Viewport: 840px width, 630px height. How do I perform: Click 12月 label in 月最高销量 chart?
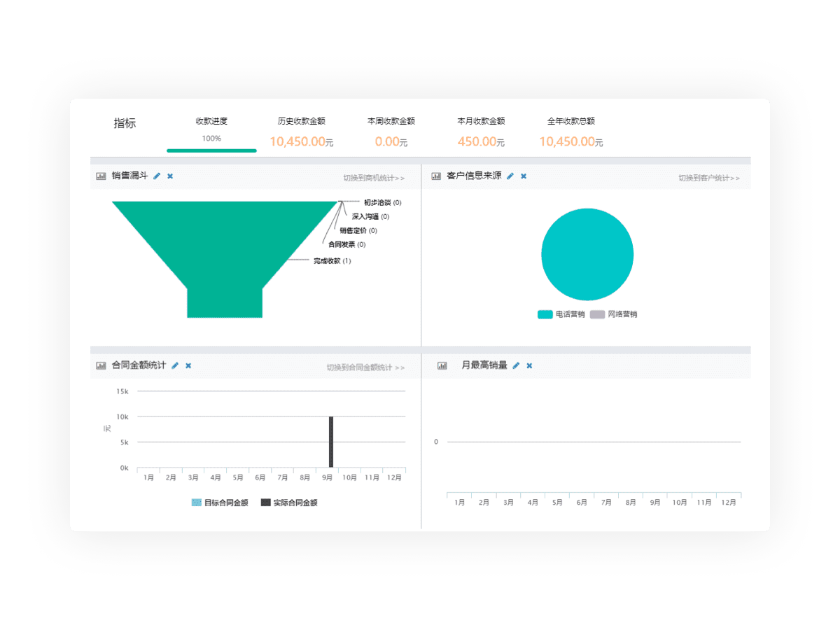[x=729, y=503]
